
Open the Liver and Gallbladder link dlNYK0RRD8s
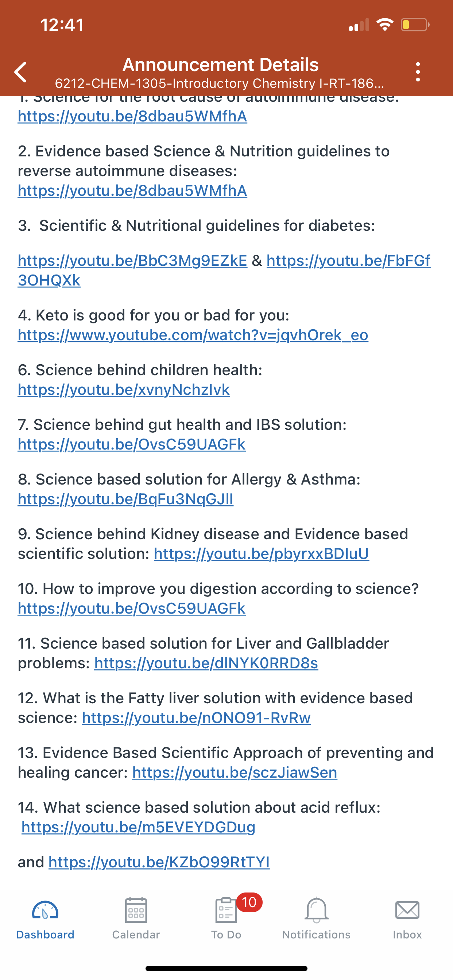point(206,664)
